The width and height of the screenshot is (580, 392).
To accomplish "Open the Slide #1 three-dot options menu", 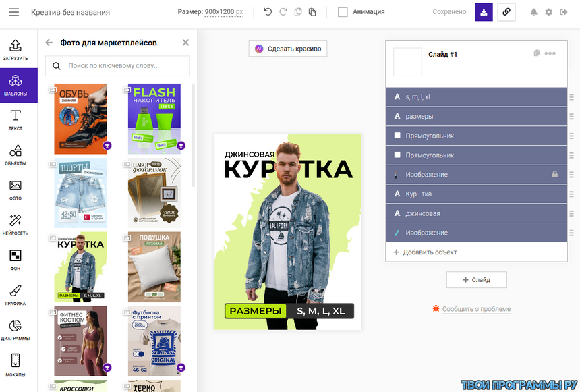I will [x=550, y=53].
